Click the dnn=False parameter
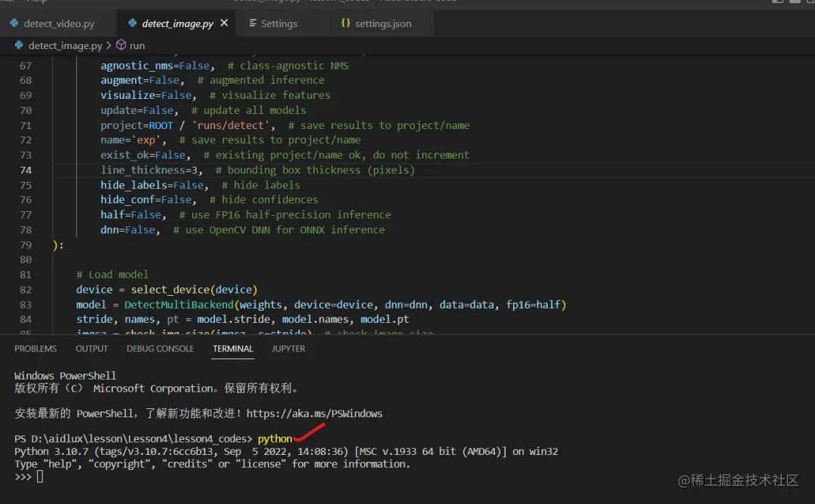Image resolution: width=815 pixels, height=504 pixels. [x=128, y=230]
